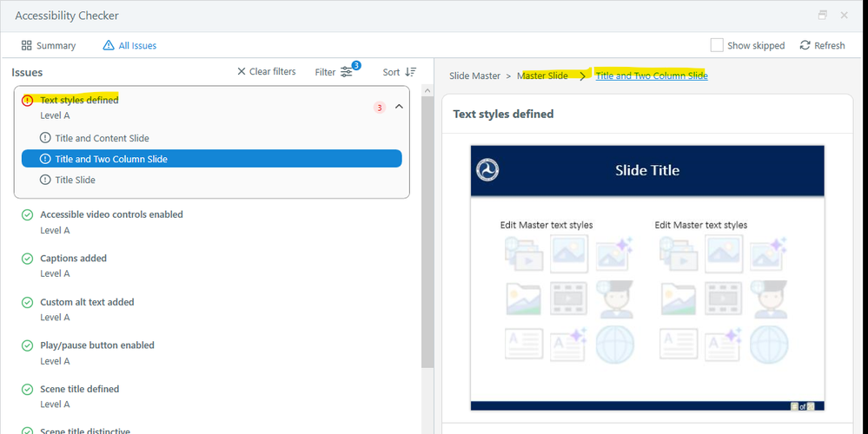Image resolution: width=868 pixels, height=434 pixels.
Task: Click the alert icon beside Title and Content Slide
Action: coord(45,138)
